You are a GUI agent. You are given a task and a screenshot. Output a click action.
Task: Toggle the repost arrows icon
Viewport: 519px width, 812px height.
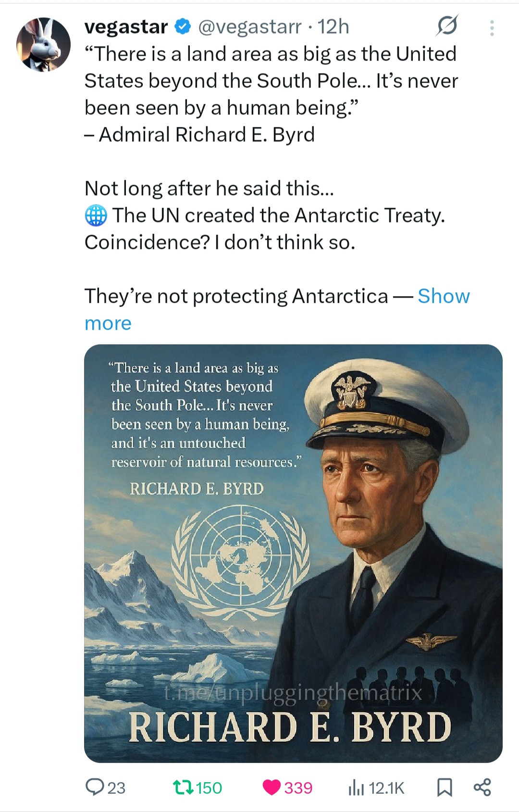183,787
